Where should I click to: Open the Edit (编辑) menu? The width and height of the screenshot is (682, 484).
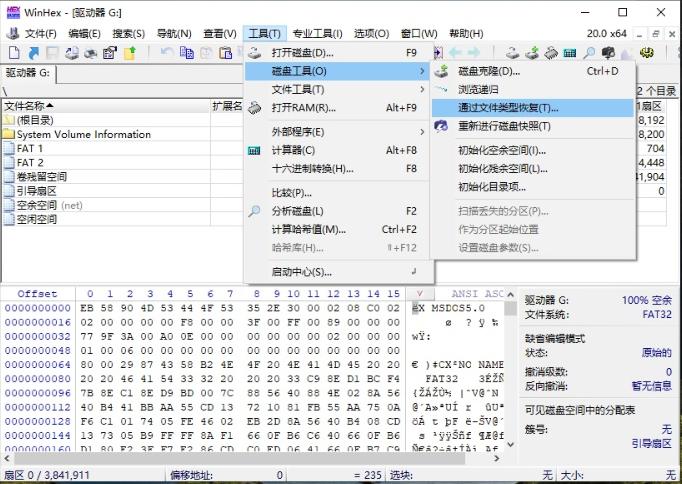pyautogui.click(x=84, y=33)
